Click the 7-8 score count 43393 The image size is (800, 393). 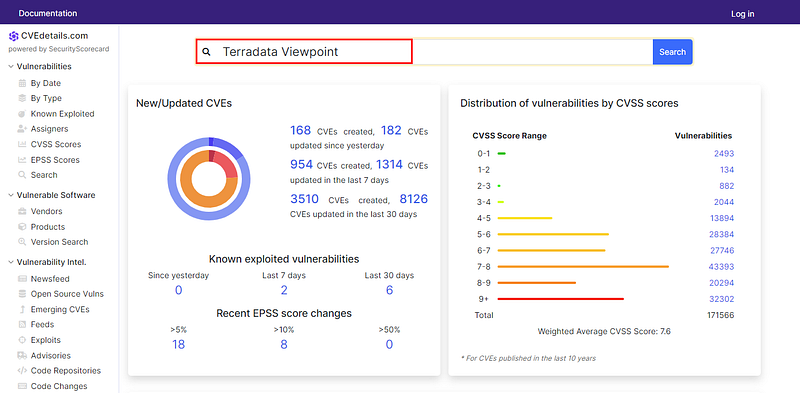pos(722,266)
